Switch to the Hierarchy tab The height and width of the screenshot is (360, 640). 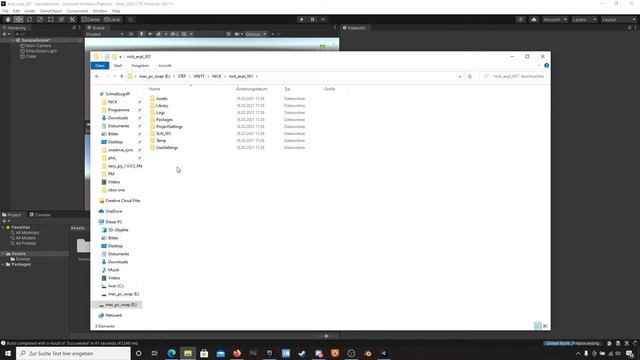[x=15, y=28]
